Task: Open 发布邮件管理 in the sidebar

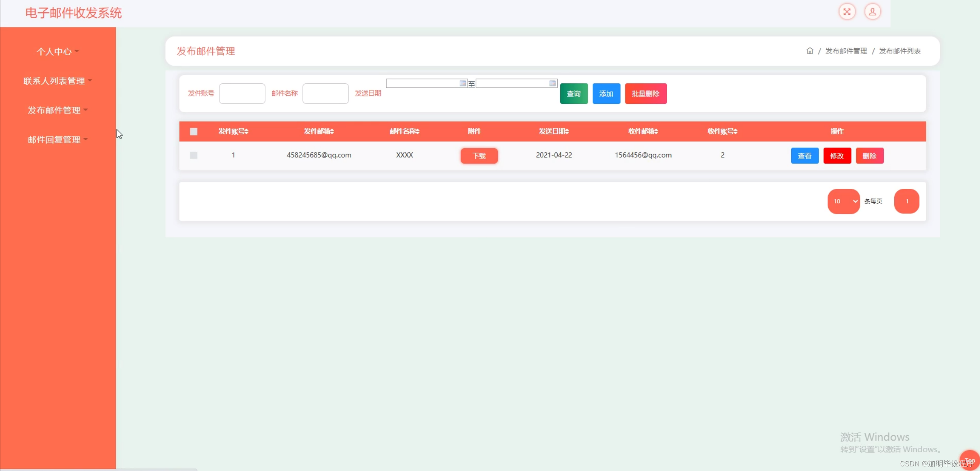Action: click(58, 110)
